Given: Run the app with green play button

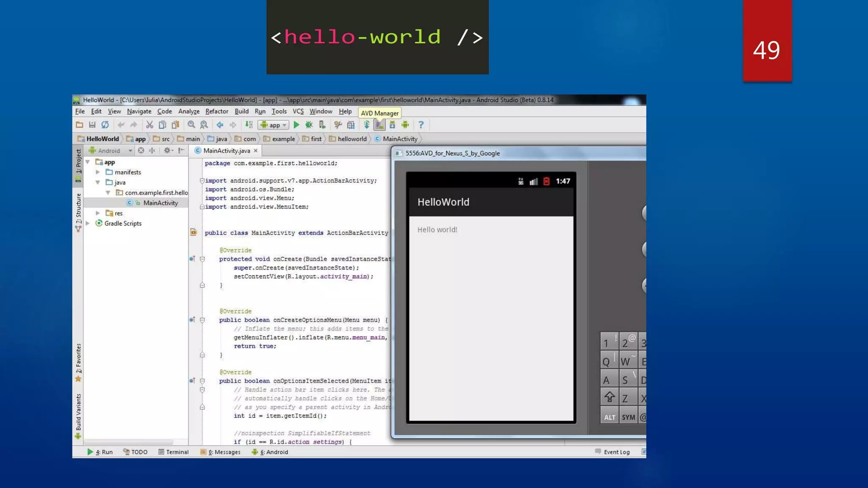Looking at the screenshot, I should 296,125.
